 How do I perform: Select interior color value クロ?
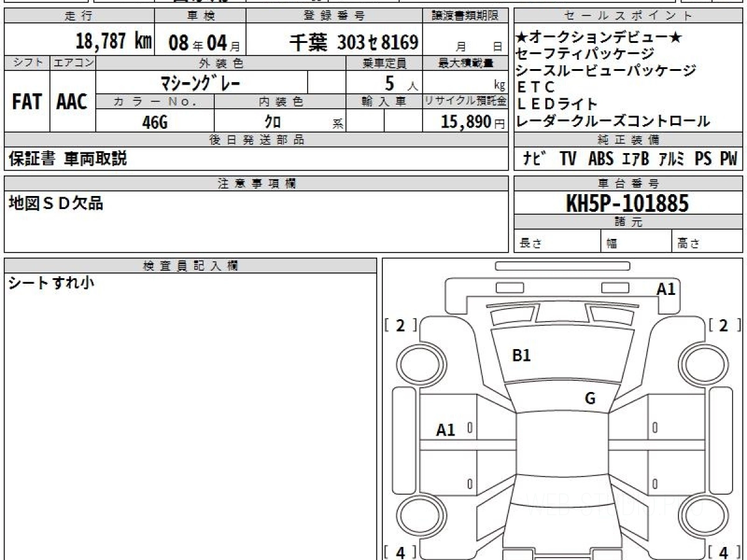273,122
